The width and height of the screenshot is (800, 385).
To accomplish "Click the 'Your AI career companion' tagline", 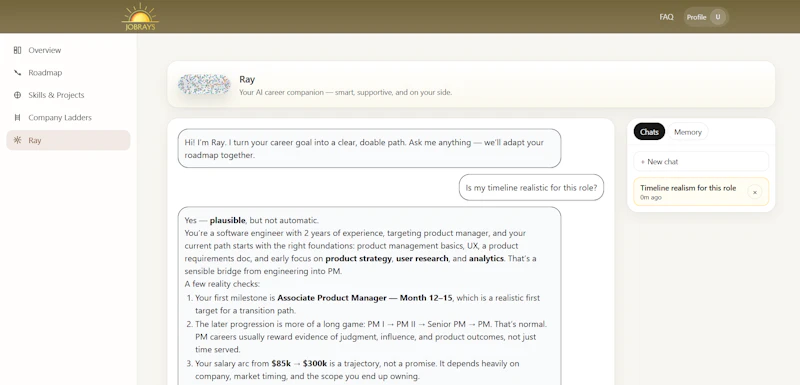I will click(x=345, y=92).
